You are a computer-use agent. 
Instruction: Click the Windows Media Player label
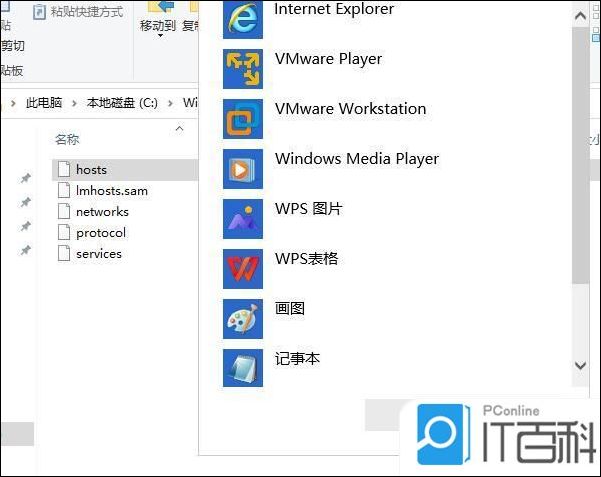point(357,159)
